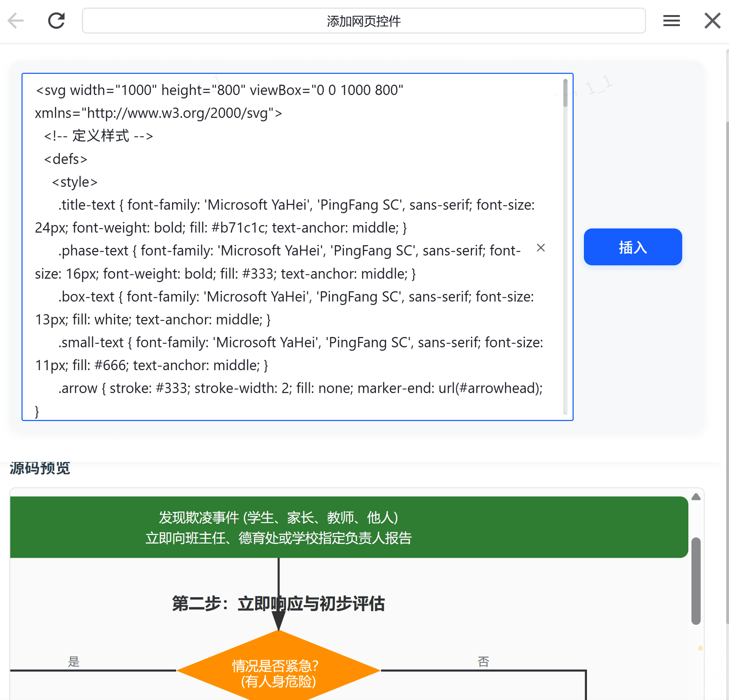Click the 是 branch label
729x700 pixels.
coord(74,662)
